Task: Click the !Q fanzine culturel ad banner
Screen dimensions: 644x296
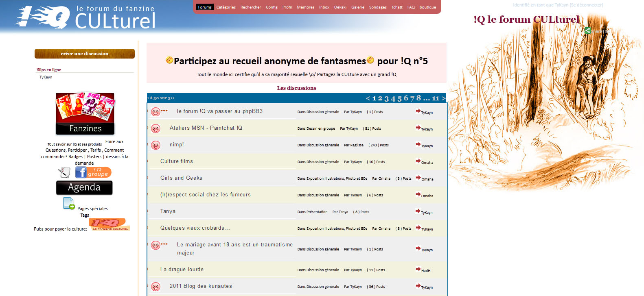Action: click(x=109, y=224)
